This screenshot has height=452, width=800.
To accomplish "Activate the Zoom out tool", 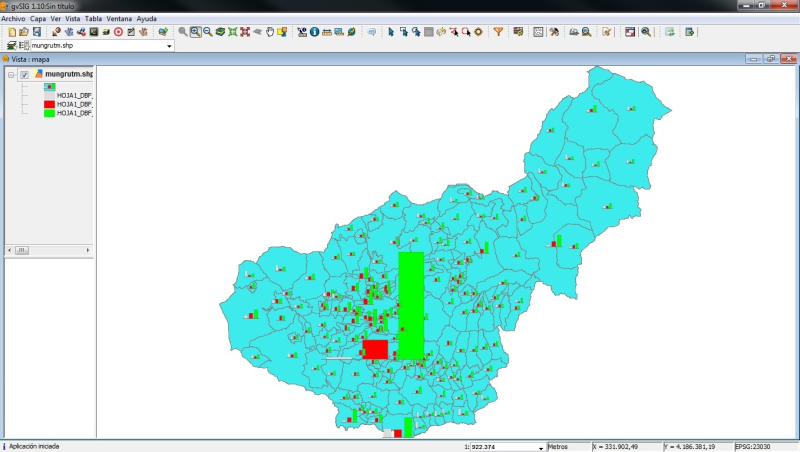I will point(208,32).
